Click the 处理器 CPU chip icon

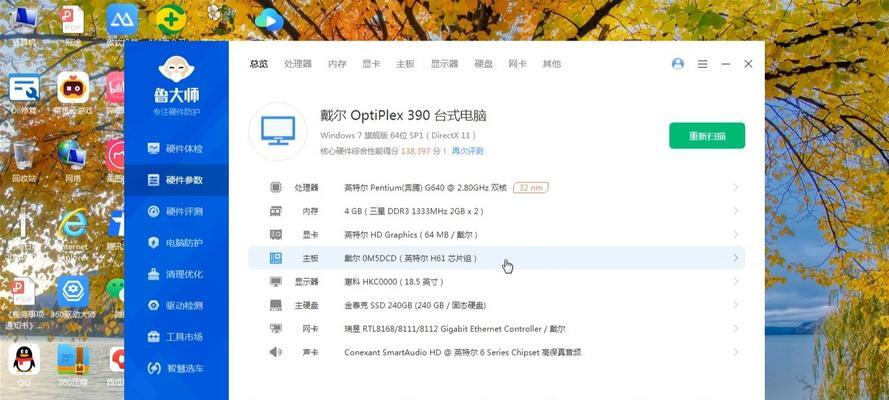(x=276, y=188)
